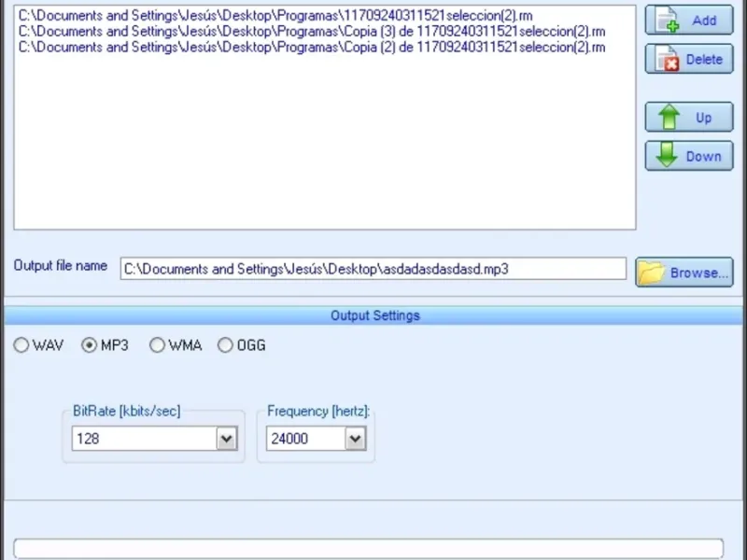Screen dimensions: 747x560
Task: Select file 11709240311521seleccion(2).rm without Copia prefix
Action: (x=275, y=16)
